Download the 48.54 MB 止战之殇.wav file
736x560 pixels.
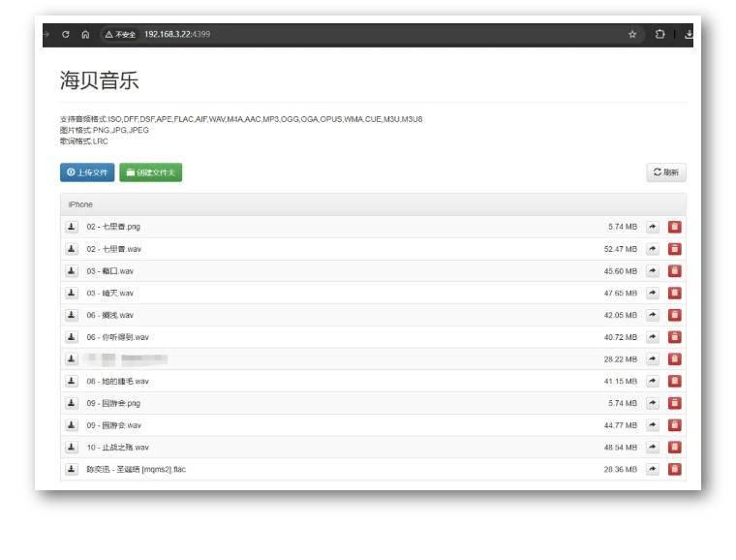[72, 448]
